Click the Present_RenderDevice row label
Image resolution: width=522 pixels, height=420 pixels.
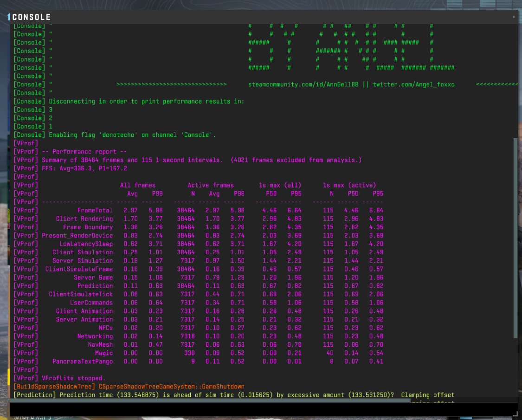tap(77, 235)
